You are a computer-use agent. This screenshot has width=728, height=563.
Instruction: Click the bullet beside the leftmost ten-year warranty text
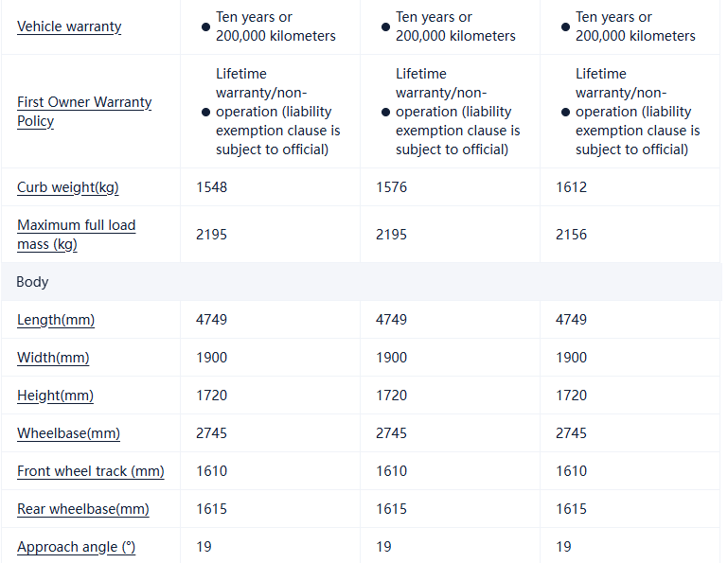tap(205, 26)
